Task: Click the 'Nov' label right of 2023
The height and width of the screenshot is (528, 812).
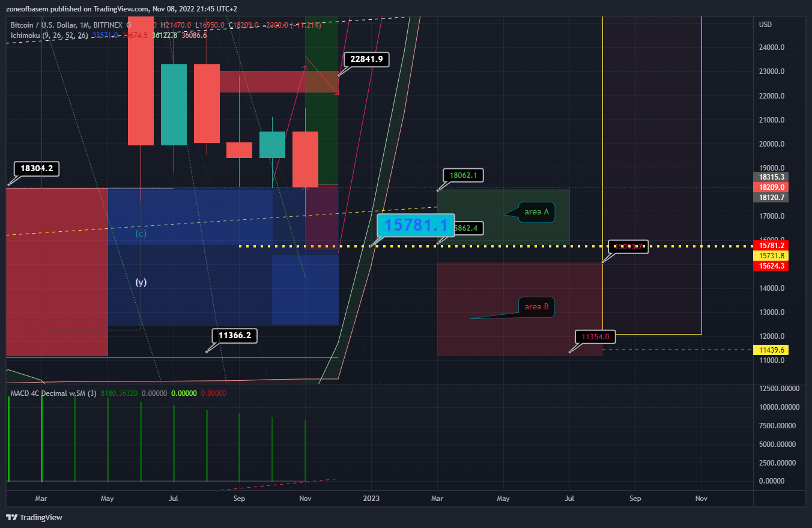Action: [x=701, y=499]
